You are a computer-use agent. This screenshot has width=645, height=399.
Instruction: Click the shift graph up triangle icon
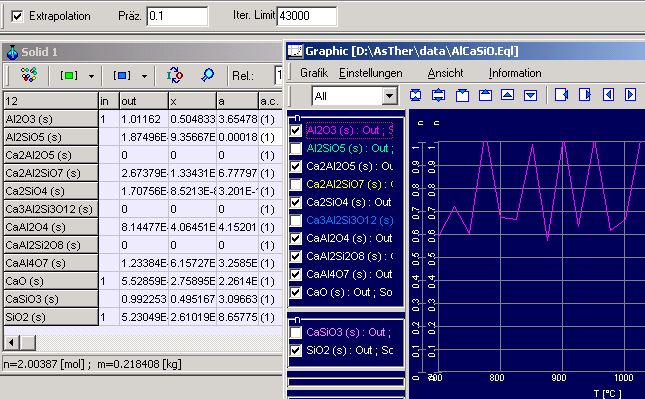click(508, 95)
